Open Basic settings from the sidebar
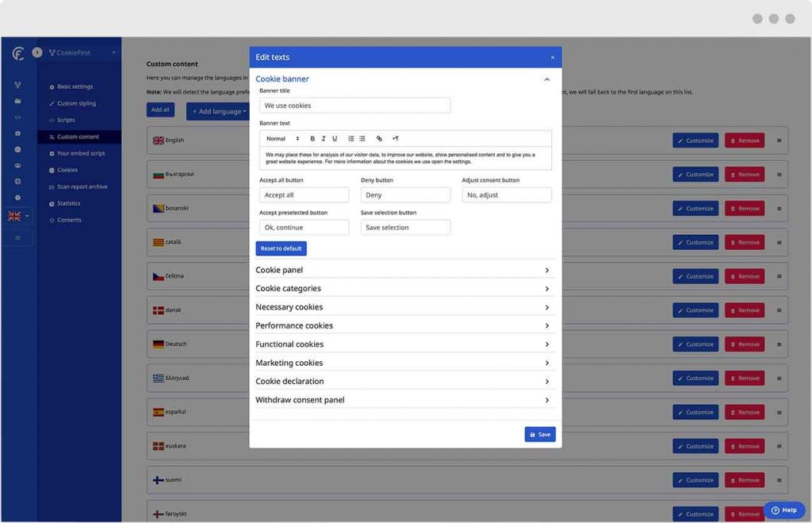The image size is (812, 523). pos(75,86)
